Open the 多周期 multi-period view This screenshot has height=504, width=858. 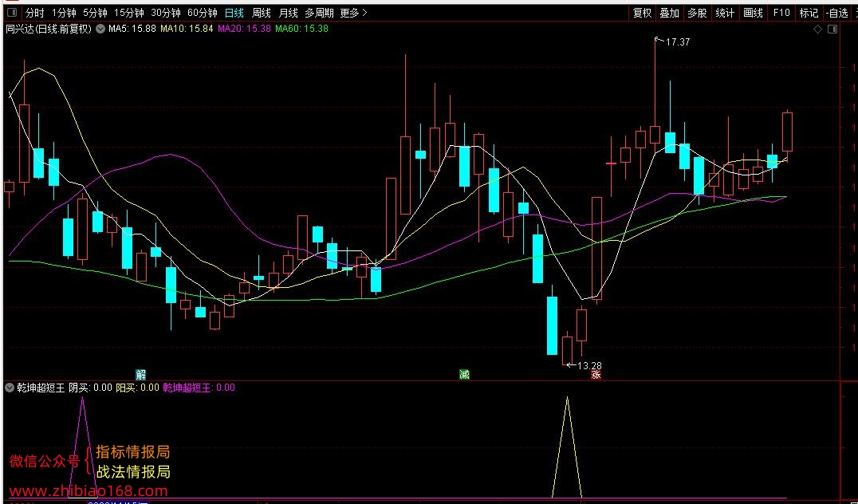click(x=319, y=13)
